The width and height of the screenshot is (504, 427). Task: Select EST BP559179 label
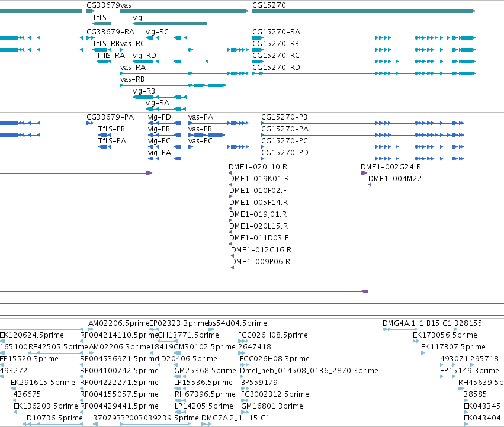pos(259,383)
